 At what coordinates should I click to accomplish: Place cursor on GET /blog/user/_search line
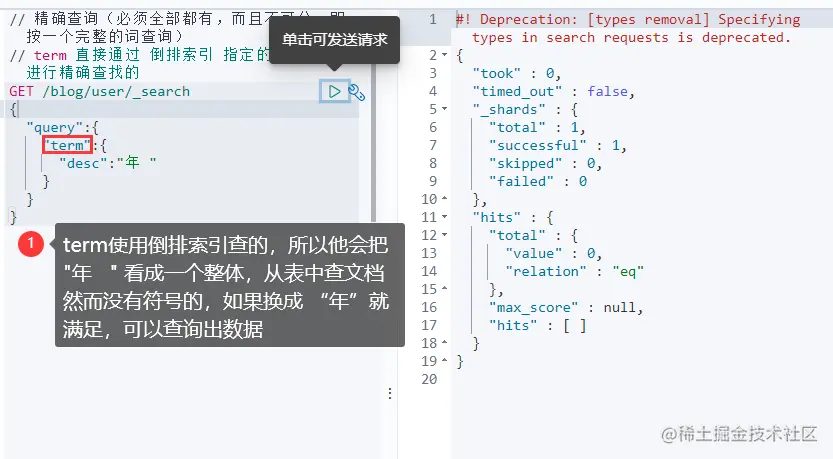(99, 91)
